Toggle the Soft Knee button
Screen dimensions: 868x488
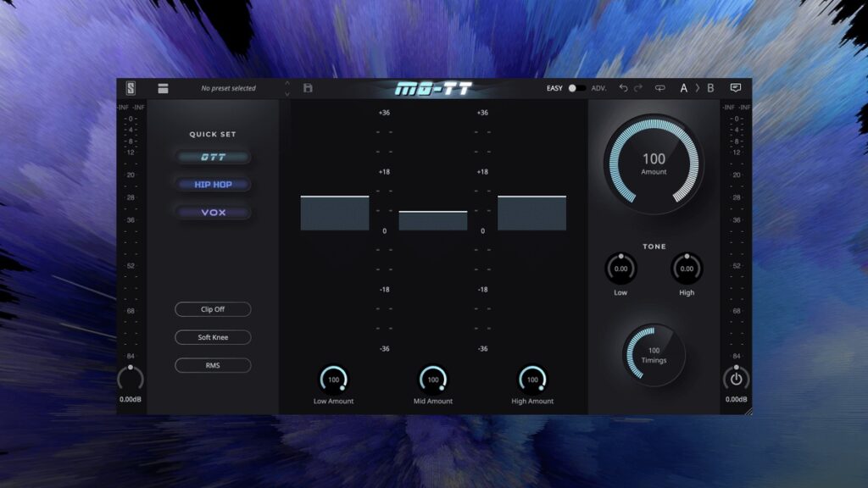[x=213, y=337]
